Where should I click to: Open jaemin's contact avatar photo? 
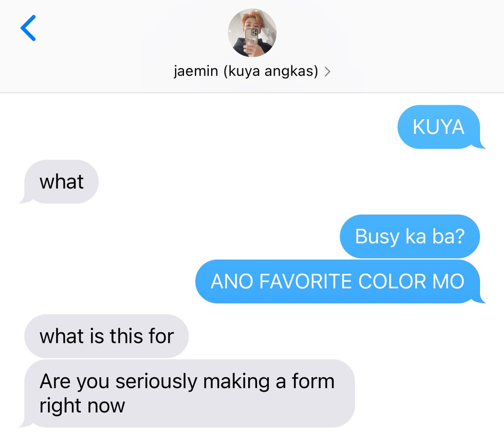[x=252, y=33]
